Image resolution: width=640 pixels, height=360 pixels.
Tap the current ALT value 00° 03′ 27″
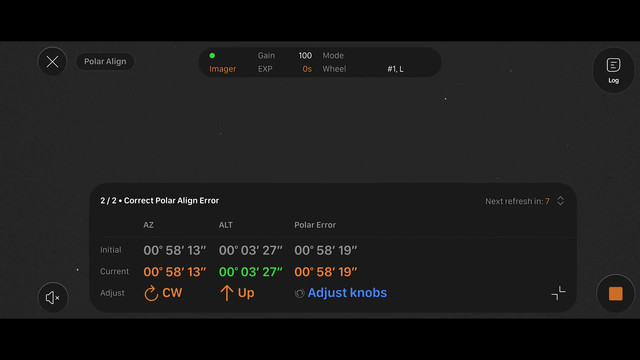(x=251, y=272)
